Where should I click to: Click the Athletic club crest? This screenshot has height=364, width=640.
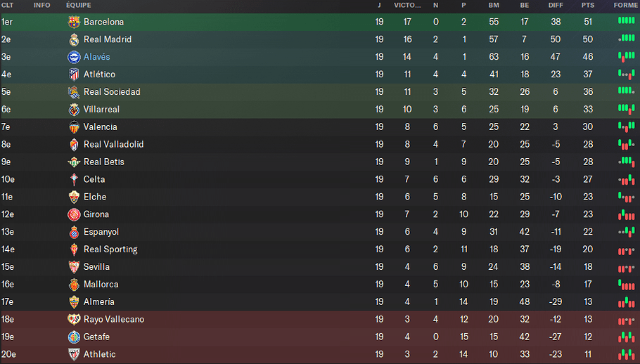(x=74, y=355)
